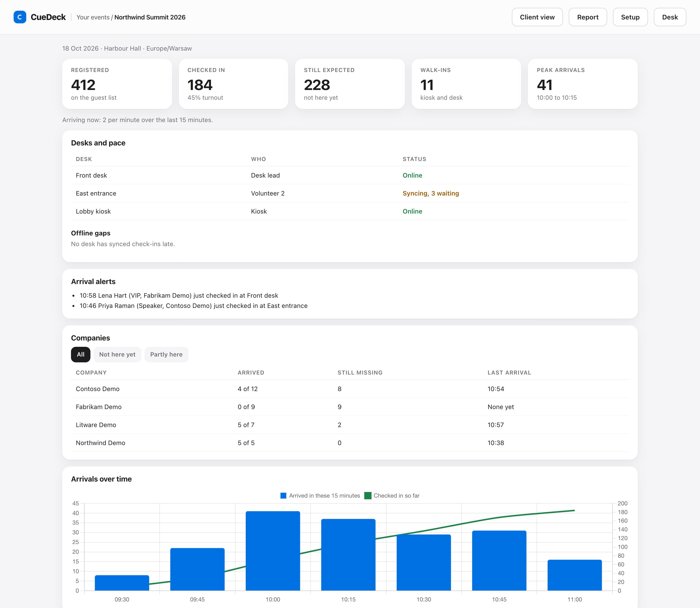Select the Walk-ins 11 card
The width and height of the screenshot is (700, 608).
pyautogui.click(x=466, y=84)
